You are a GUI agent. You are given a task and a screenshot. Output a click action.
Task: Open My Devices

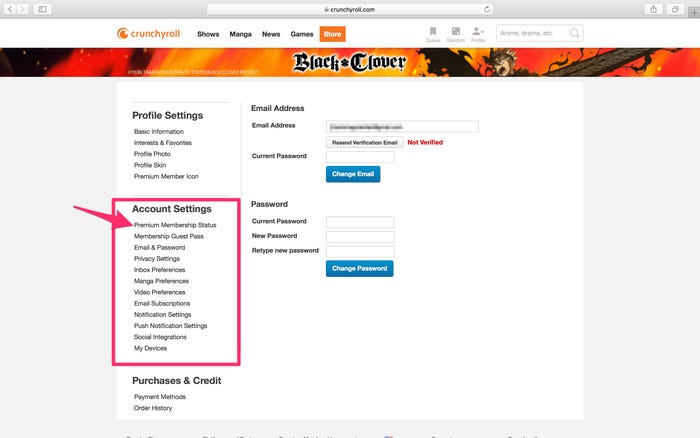150,347
